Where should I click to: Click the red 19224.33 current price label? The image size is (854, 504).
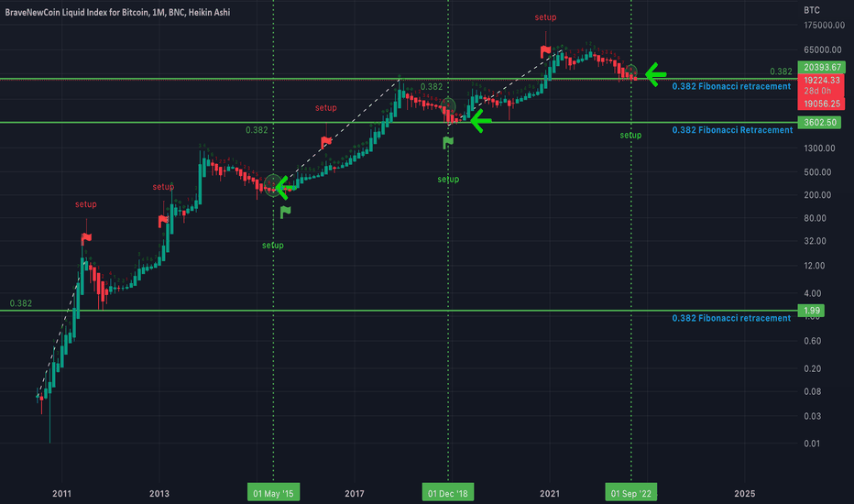(x=821, y=80)
